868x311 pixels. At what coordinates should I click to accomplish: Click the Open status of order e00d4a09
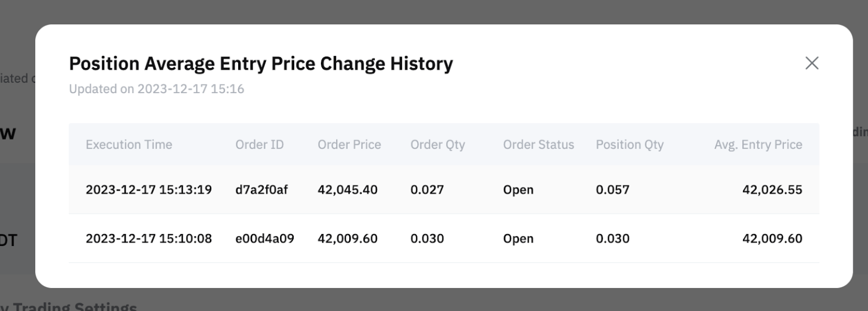(x=518, y=239)
